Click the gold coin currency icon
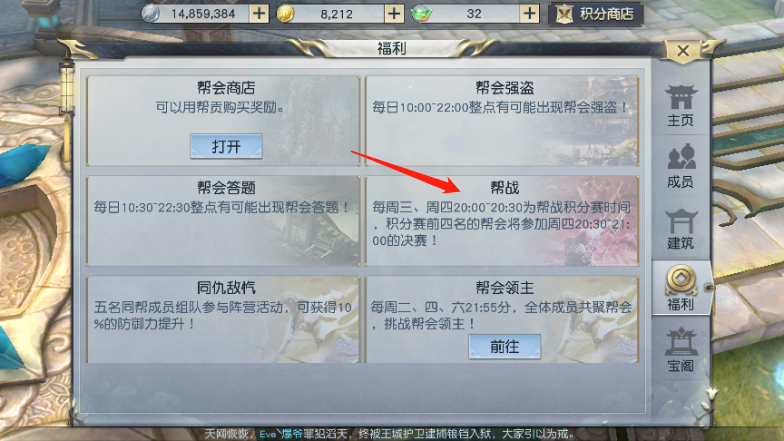 286,14
